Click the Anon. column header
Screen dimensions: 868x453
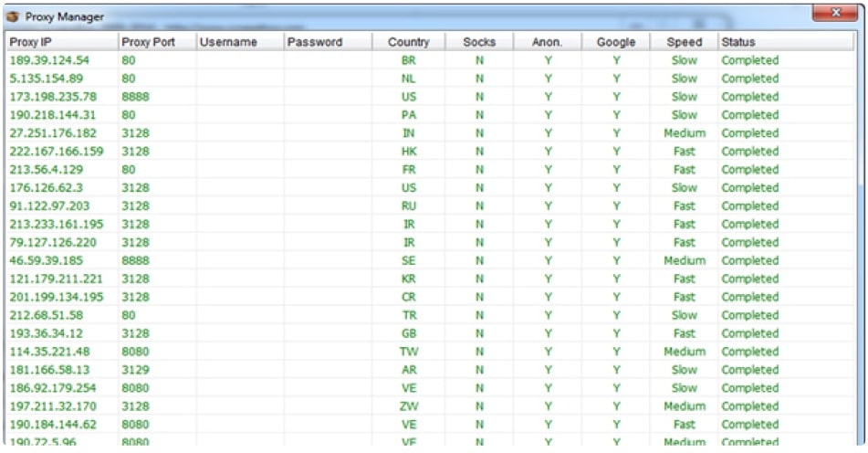pos(548,41)
